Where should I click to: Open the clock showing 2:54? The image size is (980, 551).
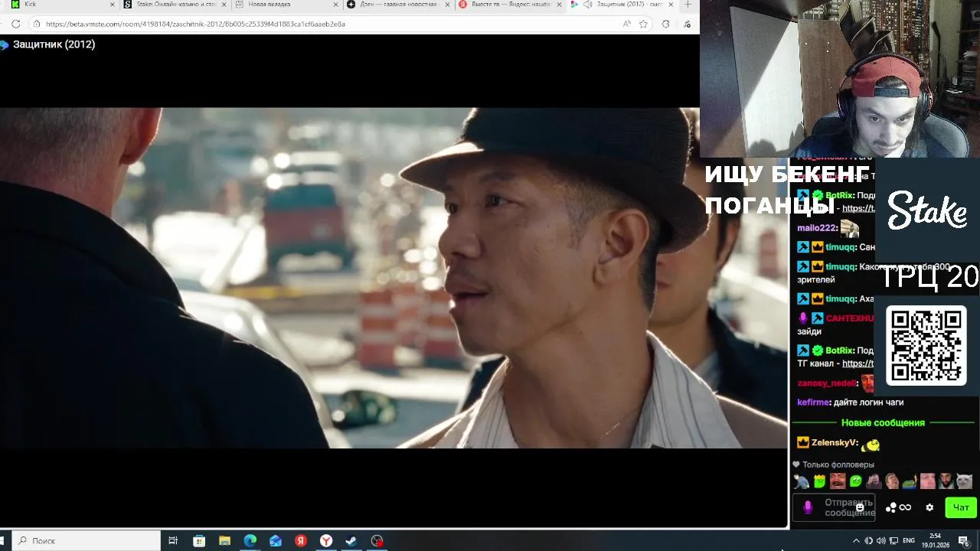click(935, 540)
